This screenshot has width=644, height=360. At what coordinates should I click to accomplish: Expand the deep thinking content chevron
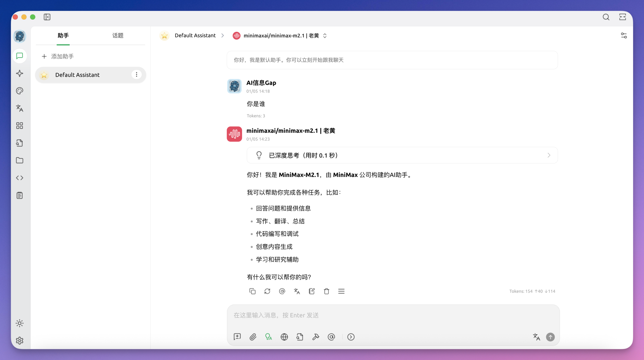pyautogui.click(x=549, y=155)
